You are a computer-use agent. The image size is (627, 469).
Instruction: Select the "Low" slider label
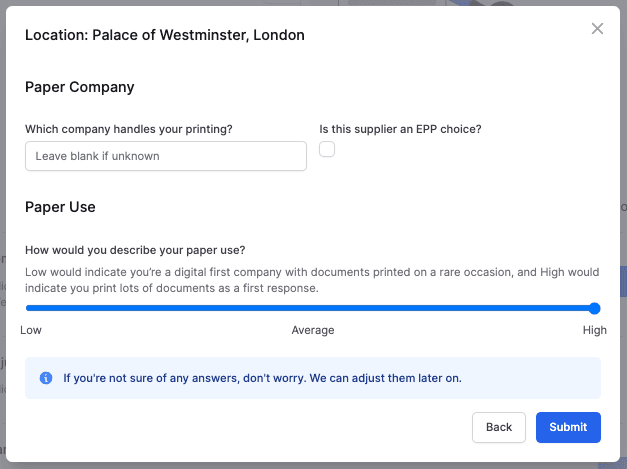31,330
